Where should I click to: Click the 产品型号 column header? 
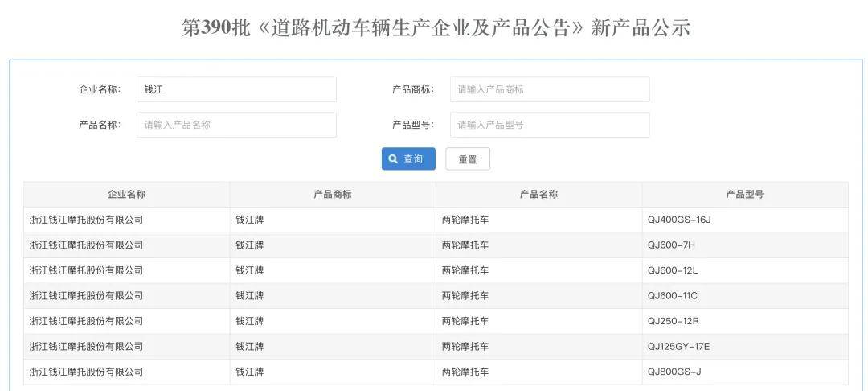[x=744, y=195]
